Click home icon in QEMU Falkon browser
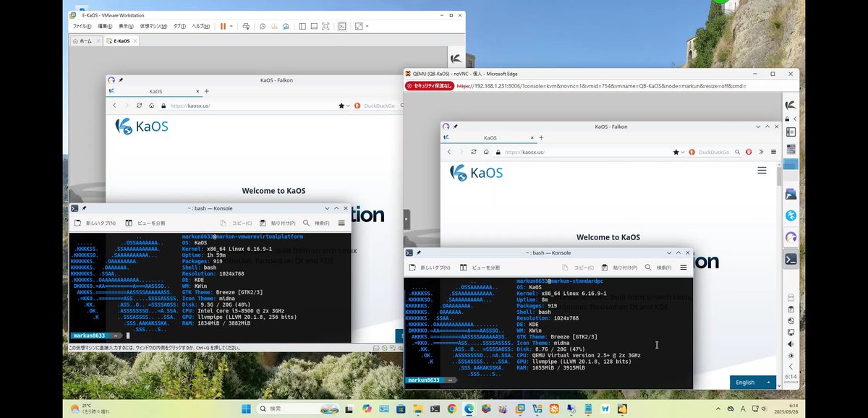This screenshot has height=418, width=868. coord(486,152)
